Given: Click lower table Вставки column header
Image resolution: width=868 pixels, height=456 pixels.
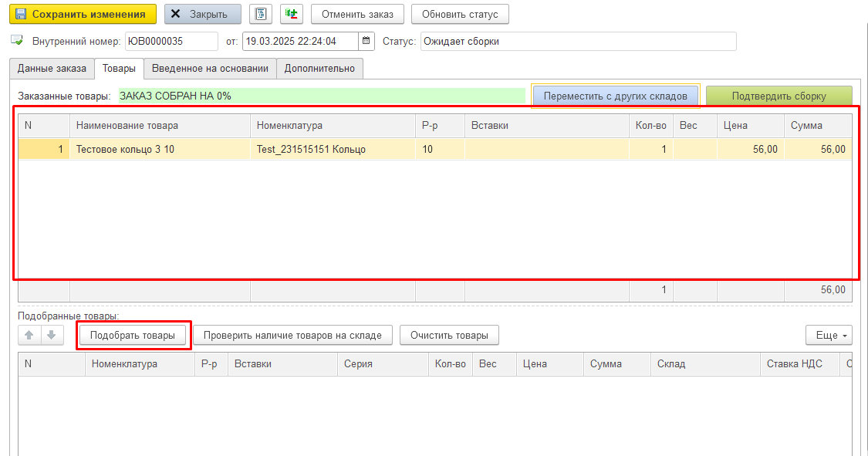Looking at the screenshot, I should (x=282, y=364).
